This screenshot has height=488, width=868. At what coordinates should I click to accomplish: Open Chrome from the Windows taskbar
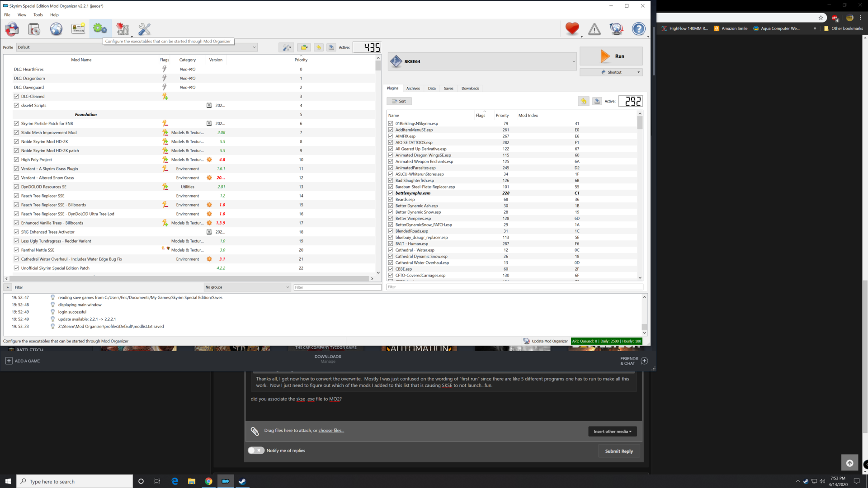[208, 481]
